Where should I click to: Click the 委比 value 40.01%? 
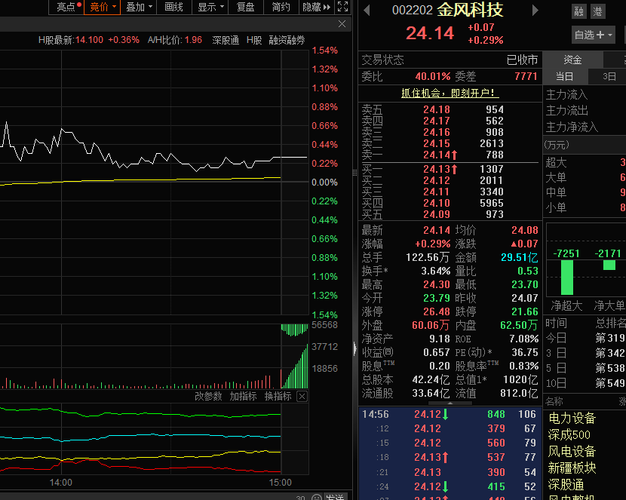(x=433, y=76)
